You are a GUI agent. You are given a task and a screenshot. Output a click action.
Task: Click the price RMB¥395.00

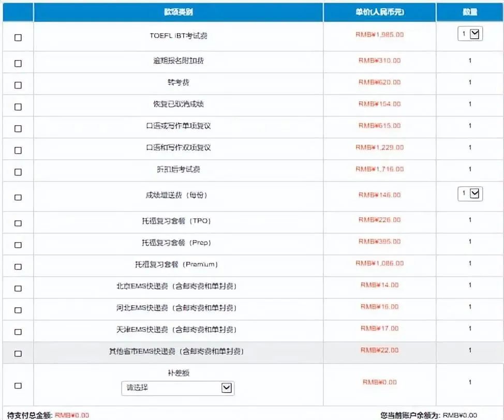380,242
